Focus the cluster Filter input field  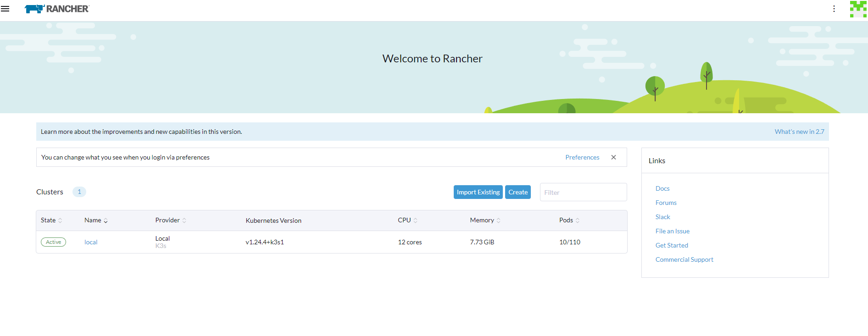coord(583,192)
